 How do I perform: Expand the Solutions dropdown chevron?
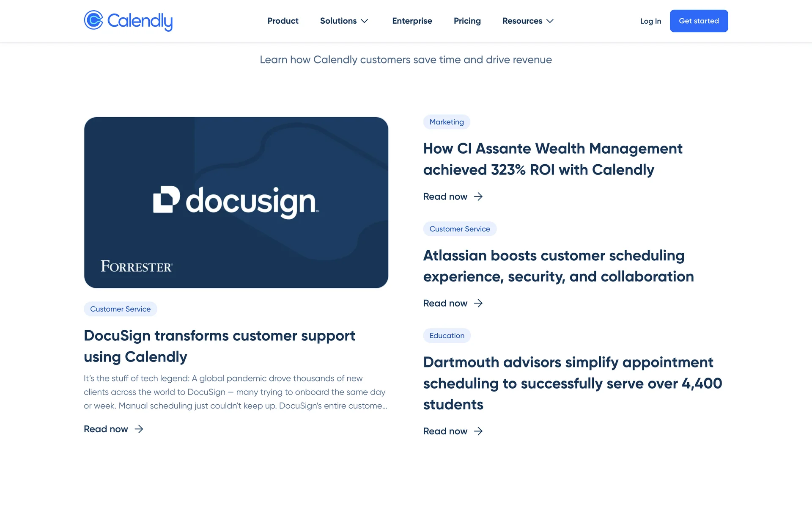[365, 21]
